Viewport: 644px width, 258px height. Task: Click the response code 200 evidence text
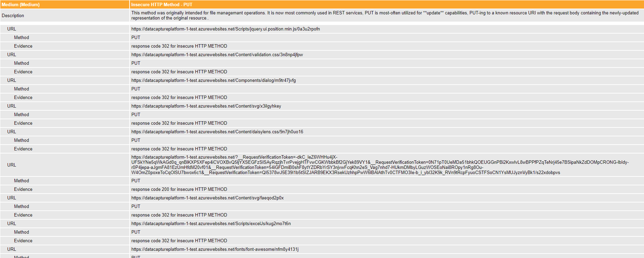pyautogui.click(x=179, y=189)
